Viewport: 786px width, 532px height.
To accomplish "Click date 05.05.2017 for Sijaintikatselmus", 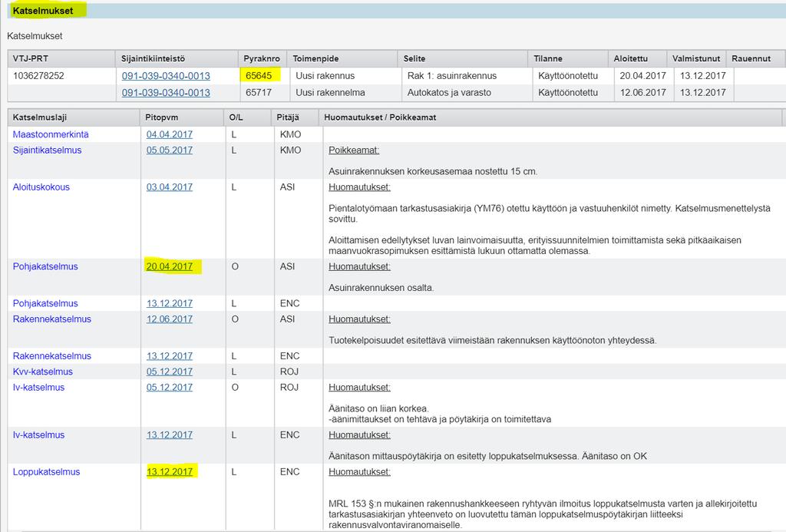I will pyautogui.click(x=170, y=150).
